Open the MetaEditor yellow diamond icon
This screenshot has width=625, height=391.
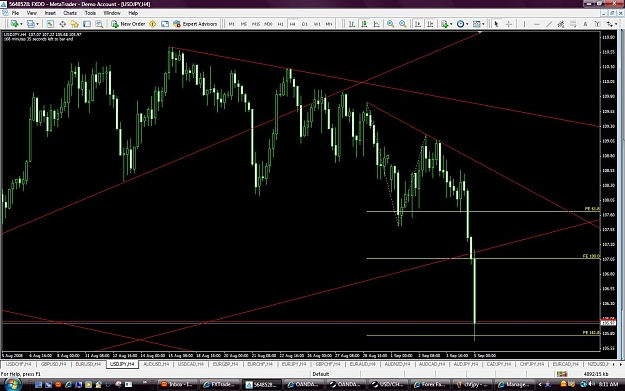pos(153,24)
